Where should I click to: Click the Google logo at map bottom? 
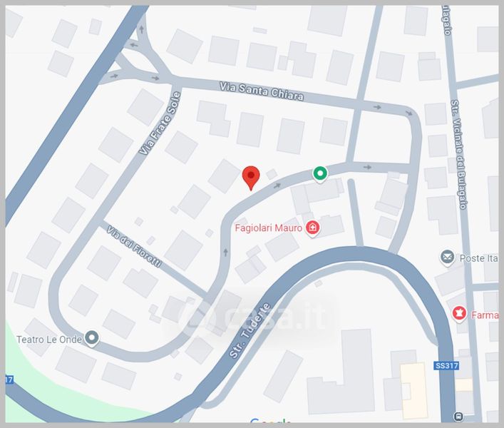pos(271,420)
